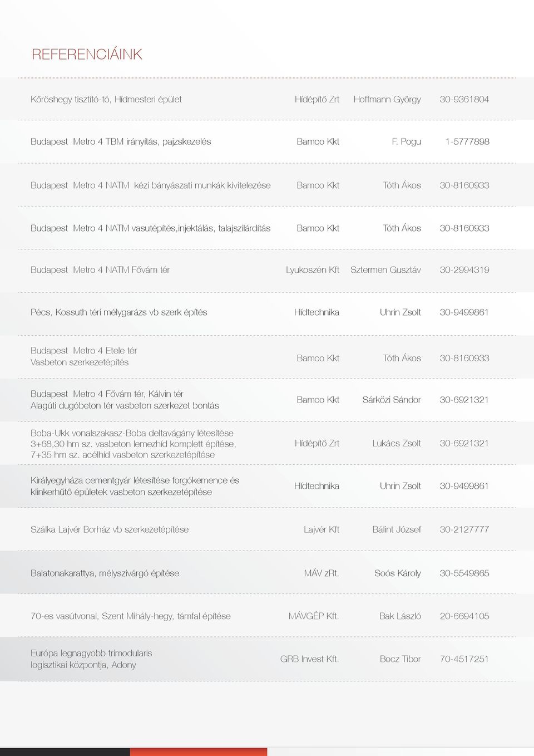Select Budapest Metro 4 TBM irányítás entry
Viewport: 534px width, 756px height.
coord(121,142)
